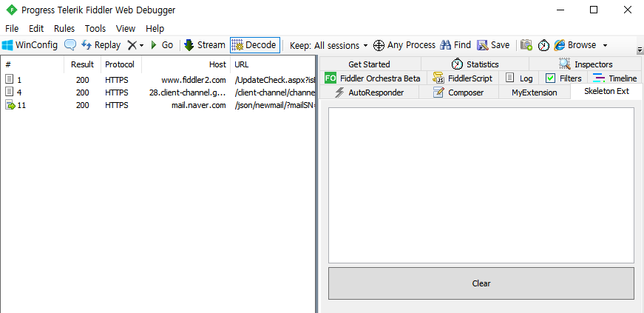Switch to the Filters tab

coord(563,78)
